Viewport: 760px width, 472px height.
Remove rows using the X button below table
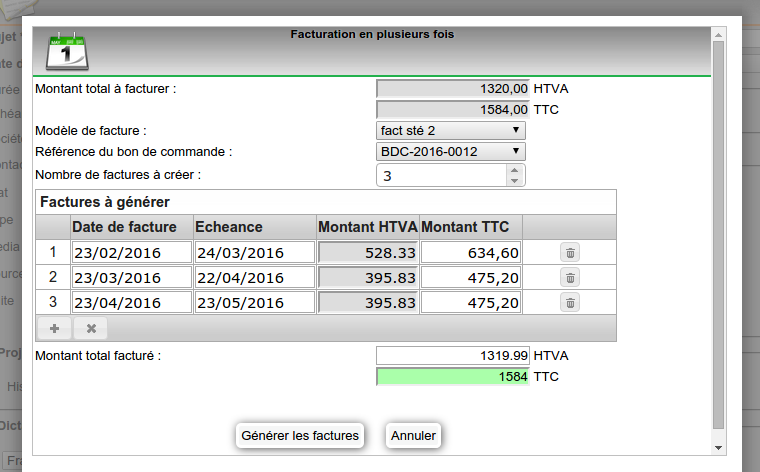pos(91,329)
